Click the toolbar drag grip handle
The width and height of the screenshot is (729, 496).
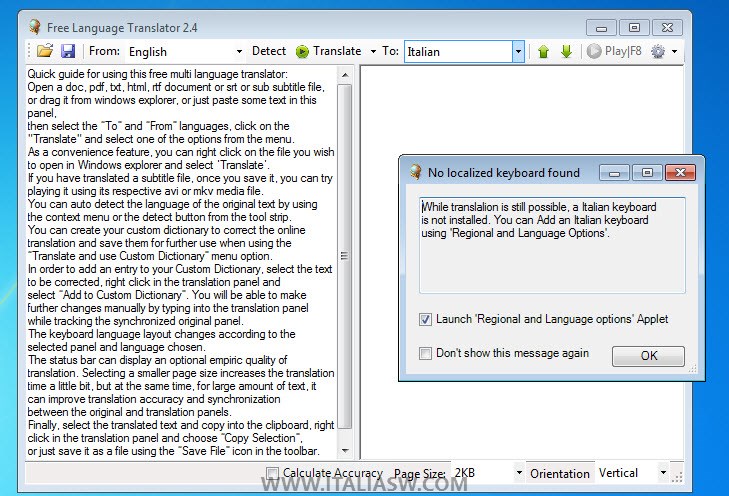pyautogui.click(x=29, y=51)
